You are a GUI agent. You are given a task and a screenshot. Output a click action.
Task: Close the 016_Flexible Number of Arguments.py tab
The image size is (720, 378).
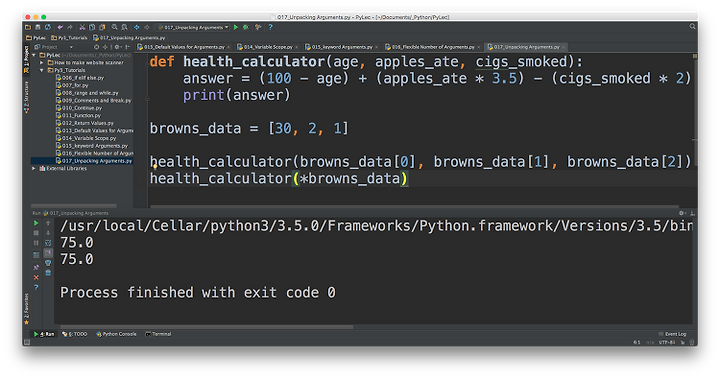[x=478, y=47]
